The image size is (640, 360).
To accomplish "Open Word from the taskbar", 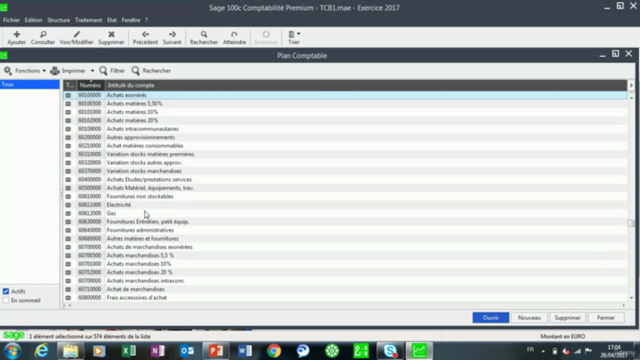I will (245, 351).
